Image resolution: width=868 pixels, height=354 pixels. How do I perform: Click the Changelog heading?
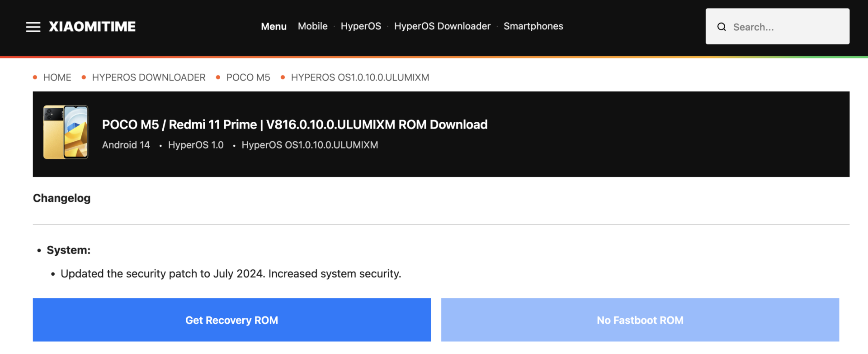(x=62, y=198)
